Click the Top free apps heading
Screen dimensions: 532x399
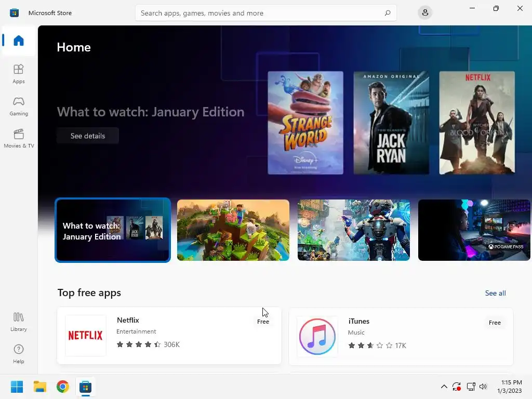(89, 292)
